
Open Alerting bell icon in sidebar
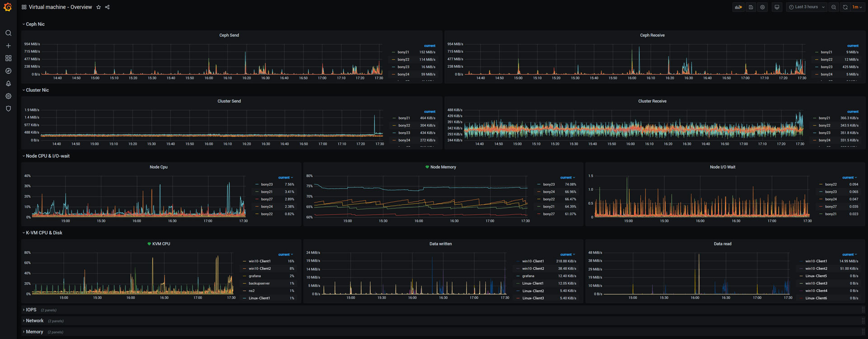pos(8,84)
